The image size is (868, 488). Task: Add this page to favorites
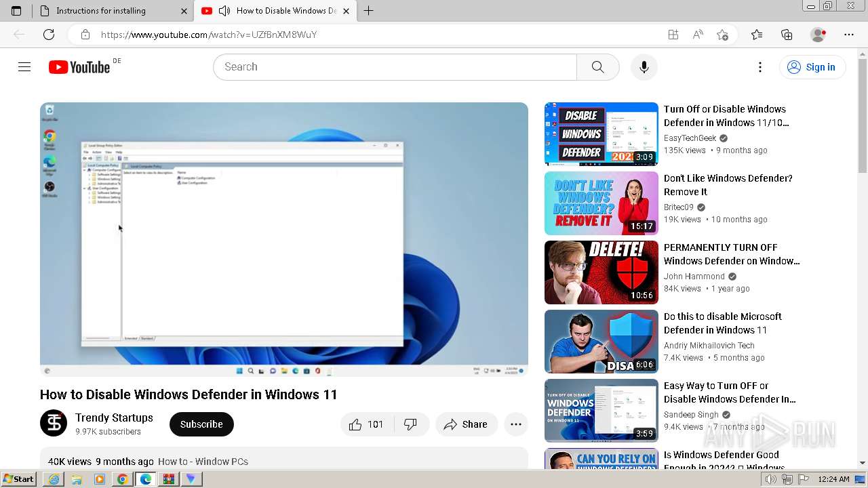point(722,35)
